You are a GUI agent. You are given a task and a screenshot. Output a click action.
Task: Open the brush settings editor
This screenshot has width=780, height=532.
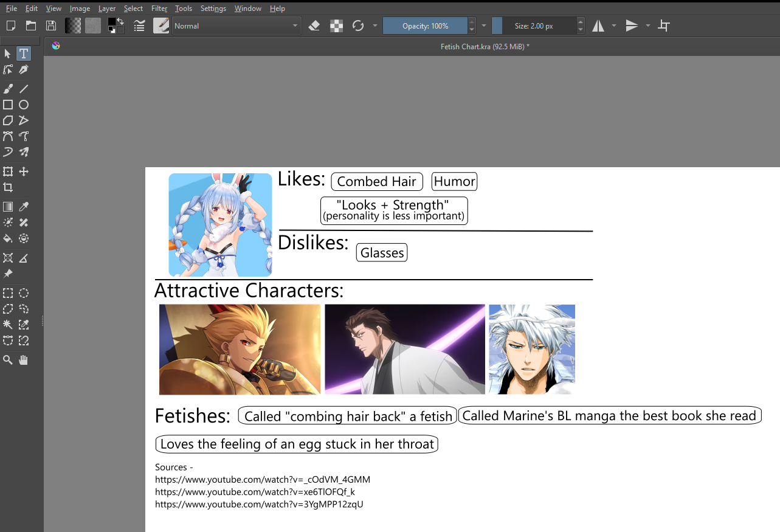point(139,26)
